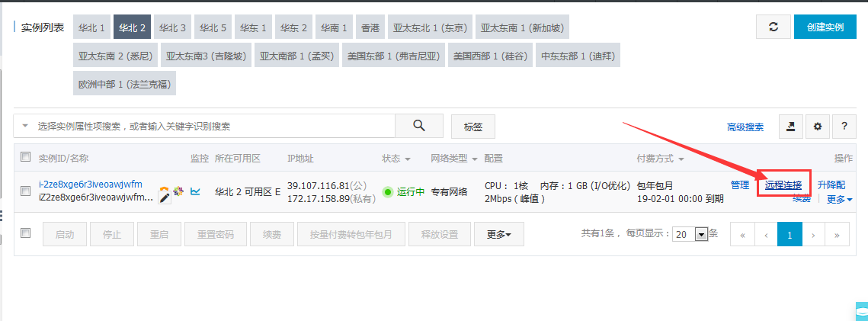Click the 远程连接 link
868x321 pixels.
pos(783,185)
